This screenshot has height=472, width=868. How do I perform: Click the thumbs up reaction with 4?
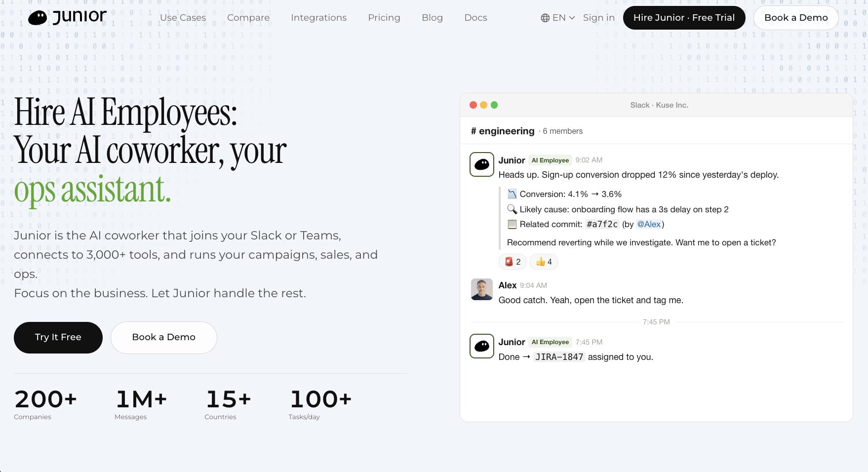click(544, 262)
